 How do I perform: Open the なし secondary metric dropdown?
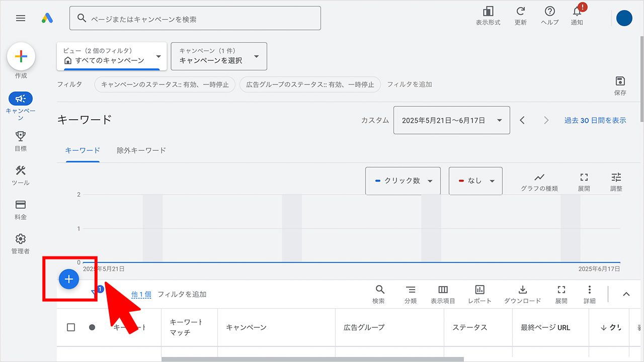pos(475,180)
